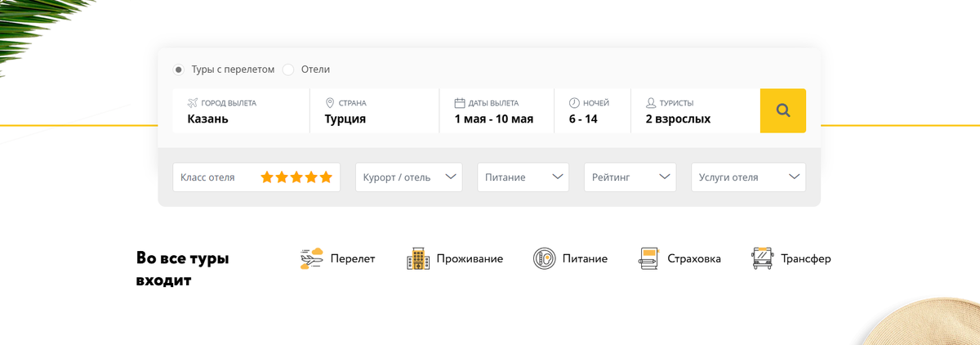Click the 'Перелет' airplane-with-cloud icon
The width and height of the screenshot is (980, 345).
312,258
